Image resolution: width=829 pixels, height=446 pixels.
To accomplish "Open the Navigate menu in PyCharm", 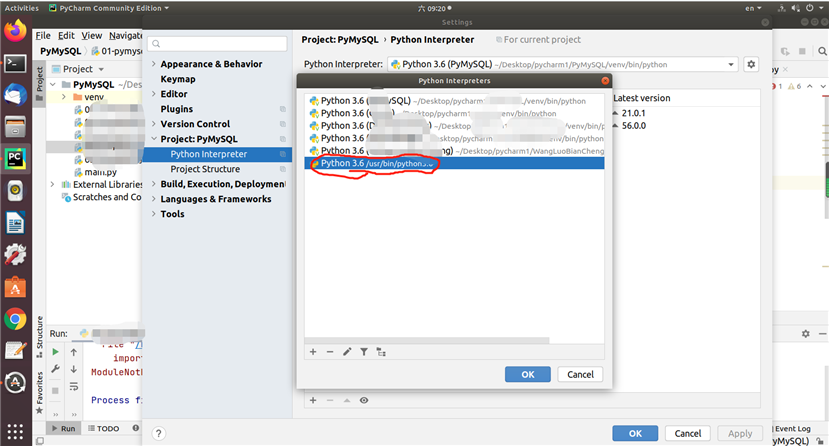I will click(126, 35).
